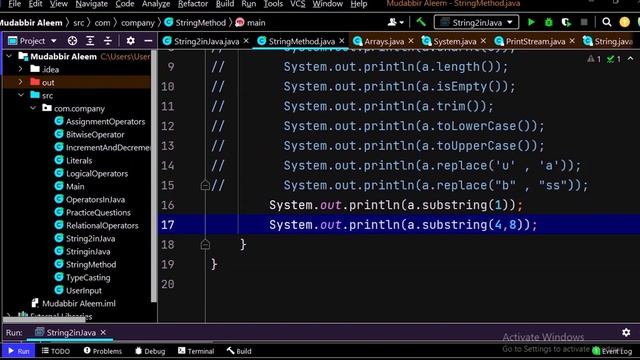Open the Project view dropdown

click(x=32, y=41)
